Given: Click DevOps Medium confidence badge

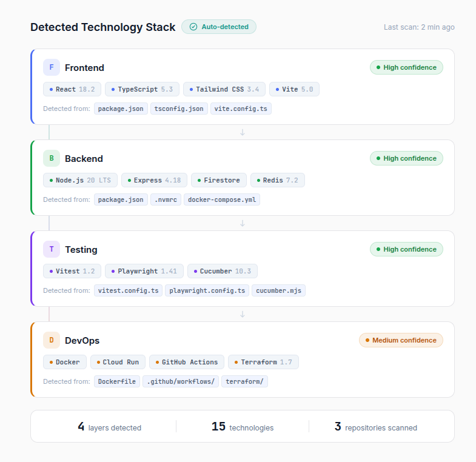Looking at the screenshot, I should click(401, 340).
